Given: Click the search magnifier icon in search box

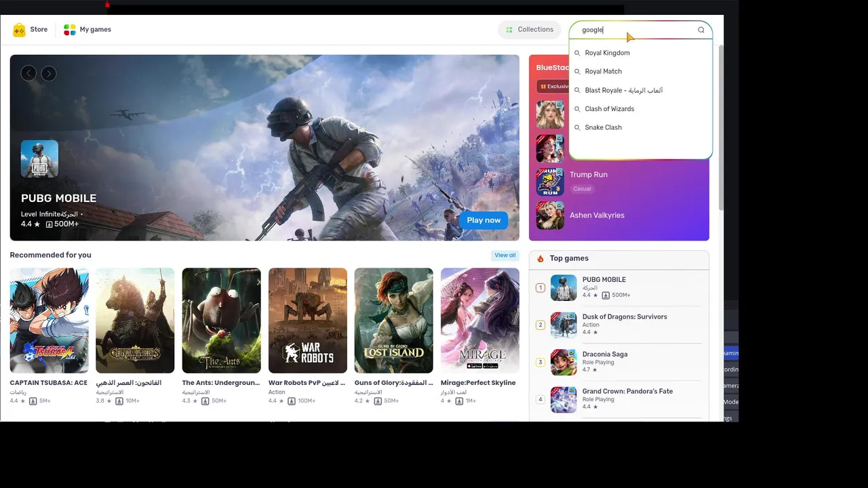Looking at the screenshot, I should [x=701, y=30].
